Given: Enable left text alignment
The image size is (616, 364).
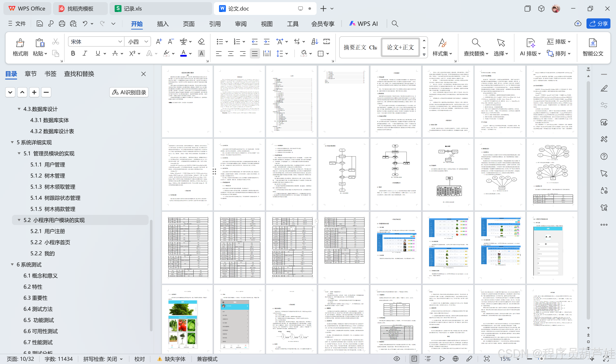Looking at the screenshot, I should tap(219, 53).
